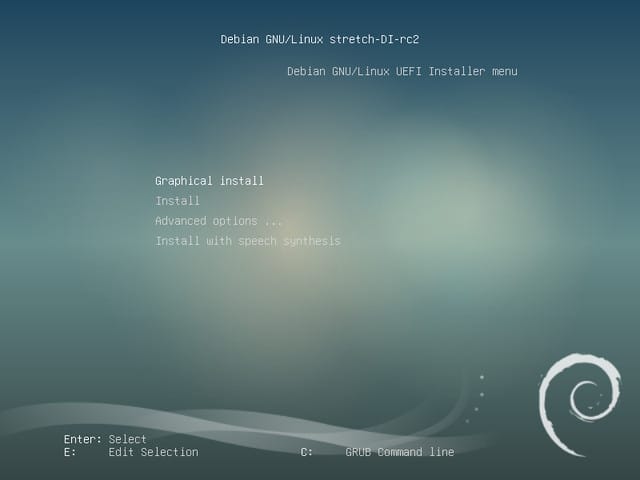
Task: Choose the plain Install option
Action: tap(178, 201)
